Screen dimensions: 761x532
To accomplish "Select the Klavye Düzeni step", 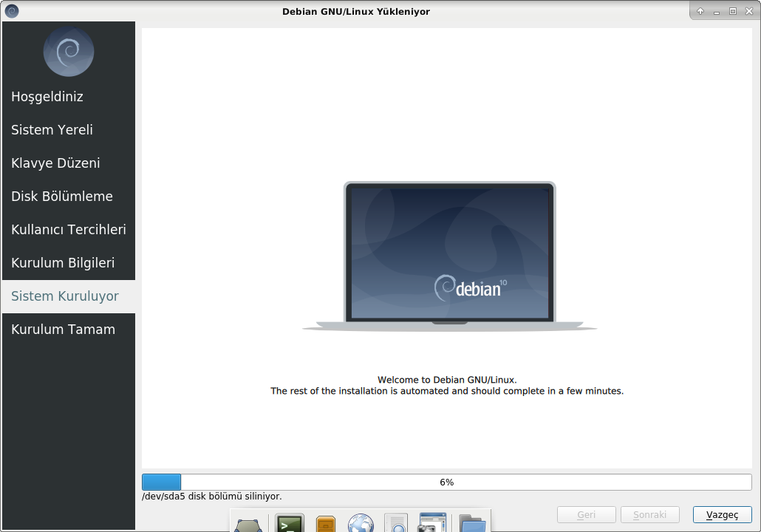I will tap(69, 163).
